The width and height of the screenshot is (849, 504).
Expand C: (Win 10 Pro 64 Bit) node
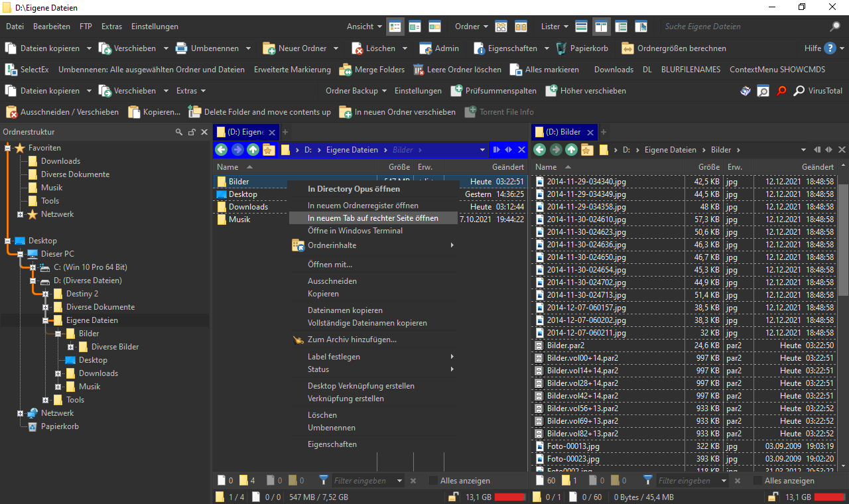33,267
